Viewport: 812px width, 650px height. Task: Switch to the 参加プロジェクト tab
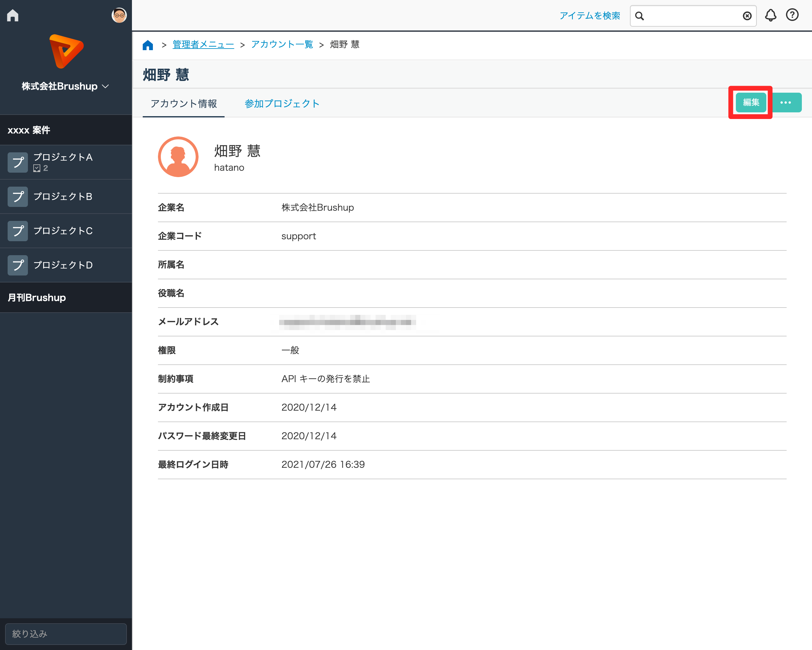[x=282, y=103]
